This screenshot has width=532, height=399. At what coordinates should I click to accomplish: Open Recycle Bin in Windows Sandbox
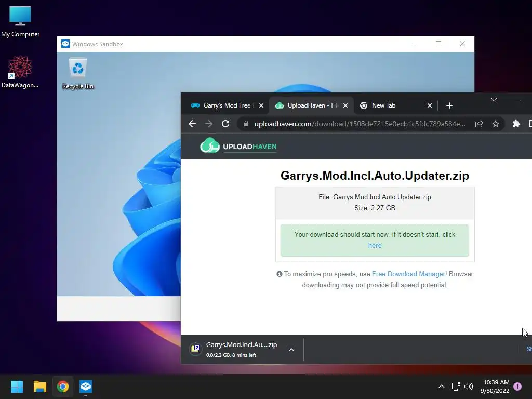tap(78, 74)
